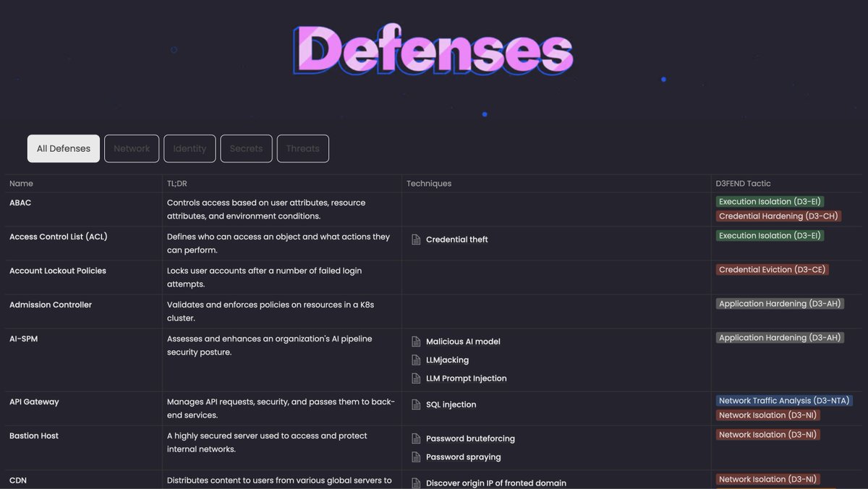Select the All Defenses tab
Screen dimensions: 868x489
coord(64,148)
